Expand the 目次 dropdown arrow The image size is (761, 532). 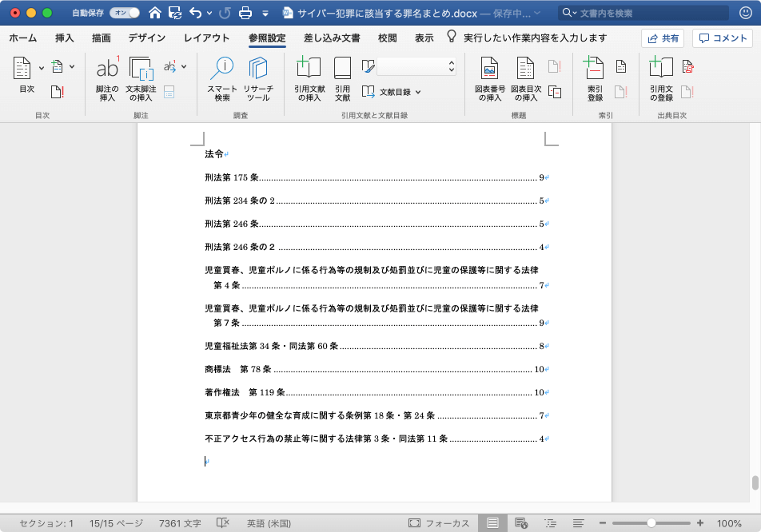point(42,68)
